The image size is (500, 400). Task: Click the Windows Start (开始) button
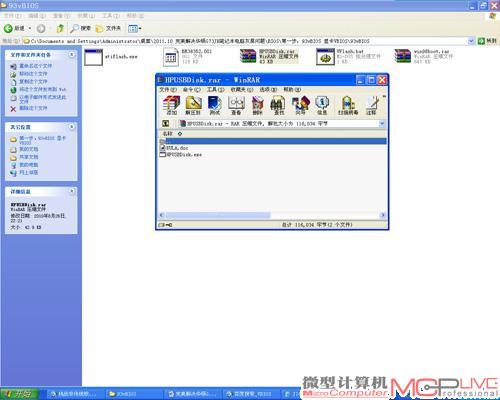coord(19,394)
